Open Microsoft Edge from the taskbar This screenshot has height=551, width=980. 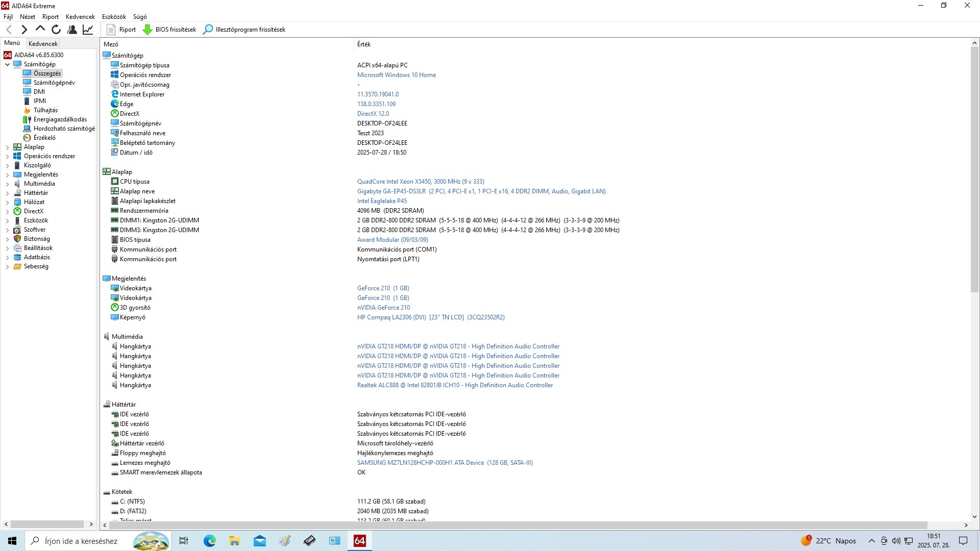(209, 541)
